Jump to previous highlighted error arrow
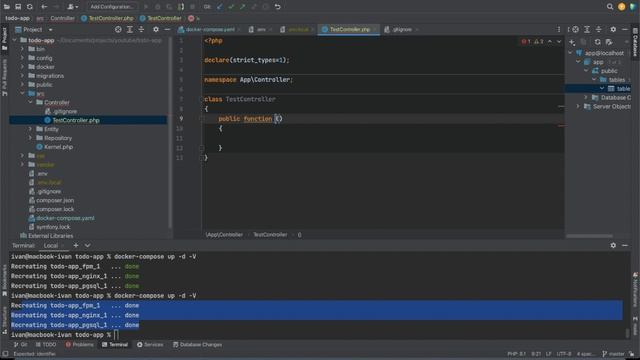 point(550,41)
